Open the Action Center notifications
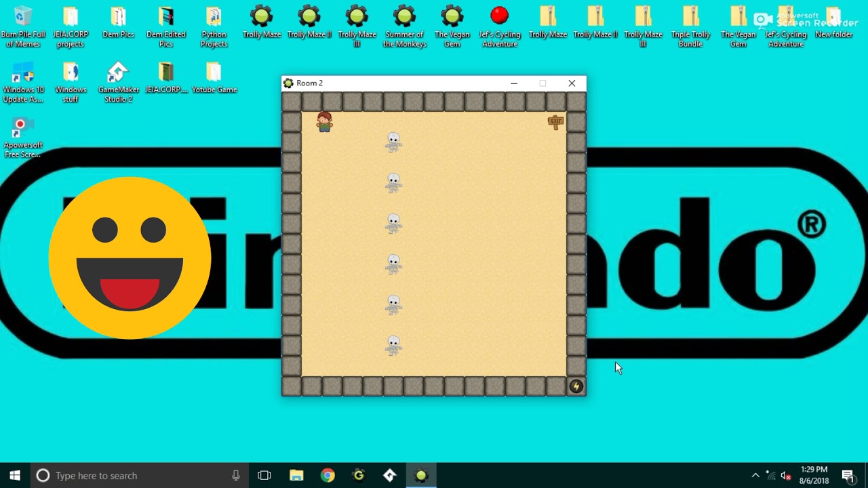Image resolution: width=868 pixels, height=488 pixels. (848, 475)
